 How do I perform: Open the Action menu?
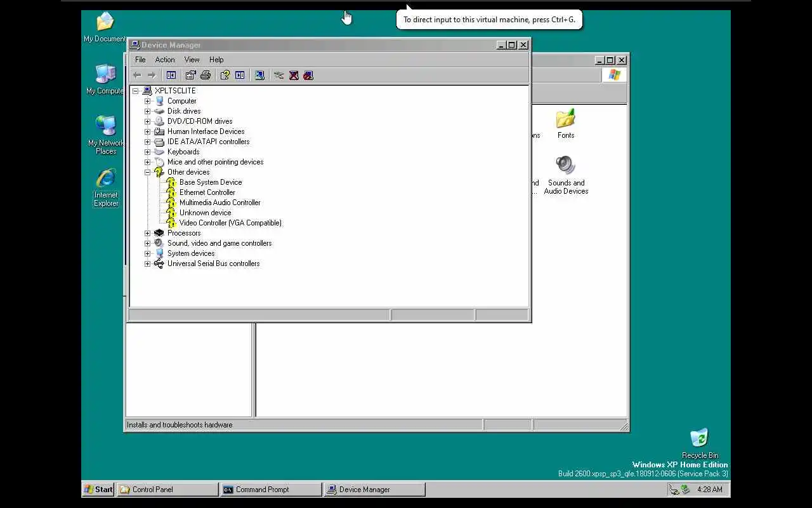165,60
